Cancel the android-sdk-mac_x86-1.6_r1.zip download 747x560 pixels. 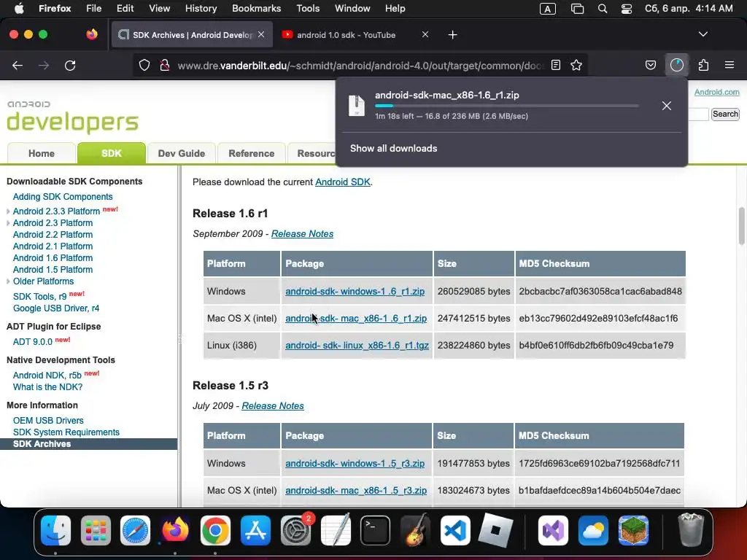667,106
